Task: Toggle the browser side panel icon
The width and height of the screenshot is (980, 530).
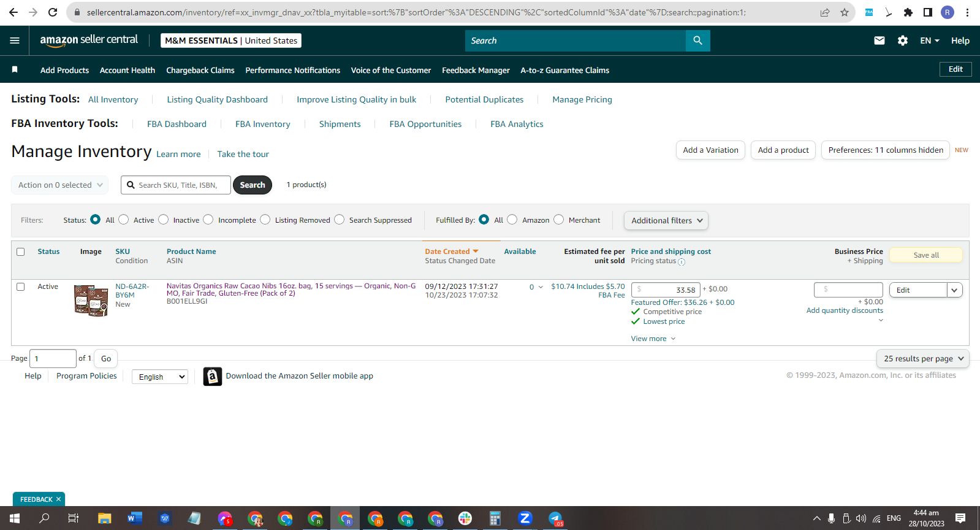Action: click(928, 12)
